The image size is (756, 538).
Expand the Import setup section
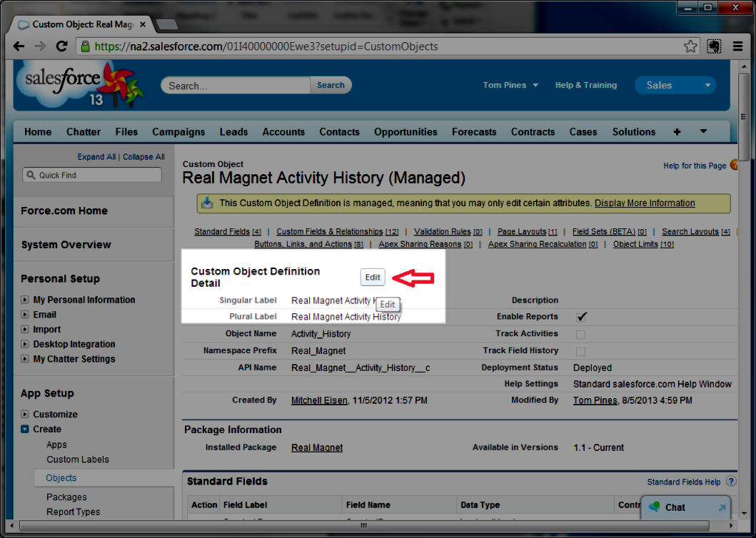(x=25, y=330)
